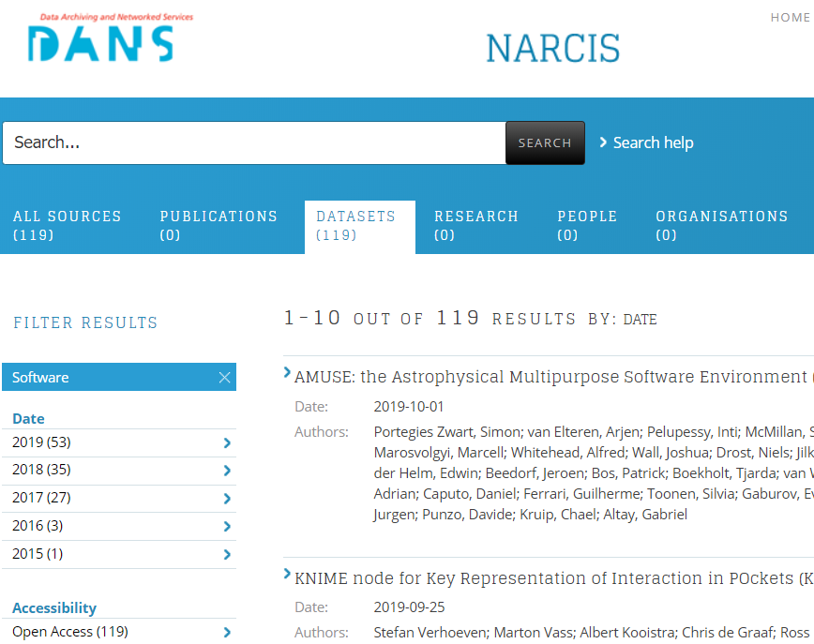This screenshot has height=644, width=814.
Task: Click the NARCIS title logo
Action: 553,48
